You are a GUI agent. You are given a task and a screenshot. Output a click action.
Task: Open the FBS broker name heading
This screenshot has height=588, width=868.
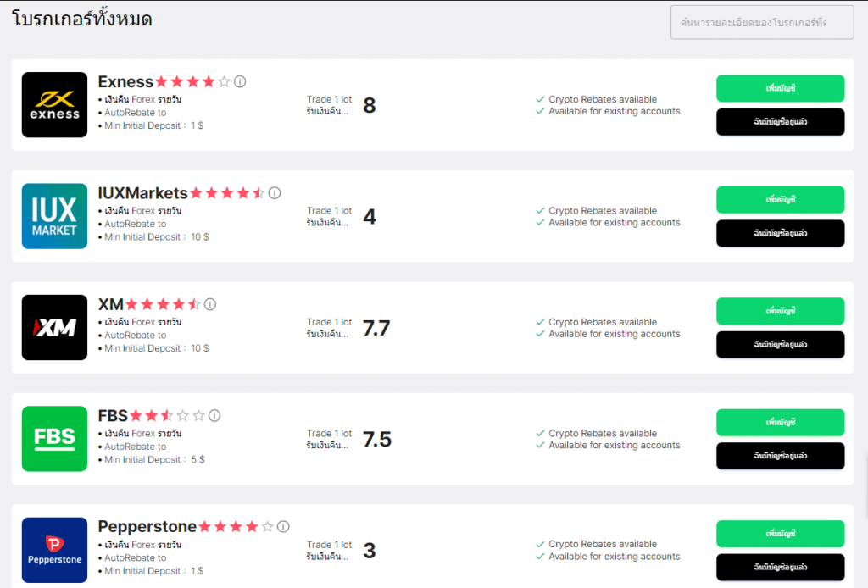(x=113, y=415)
